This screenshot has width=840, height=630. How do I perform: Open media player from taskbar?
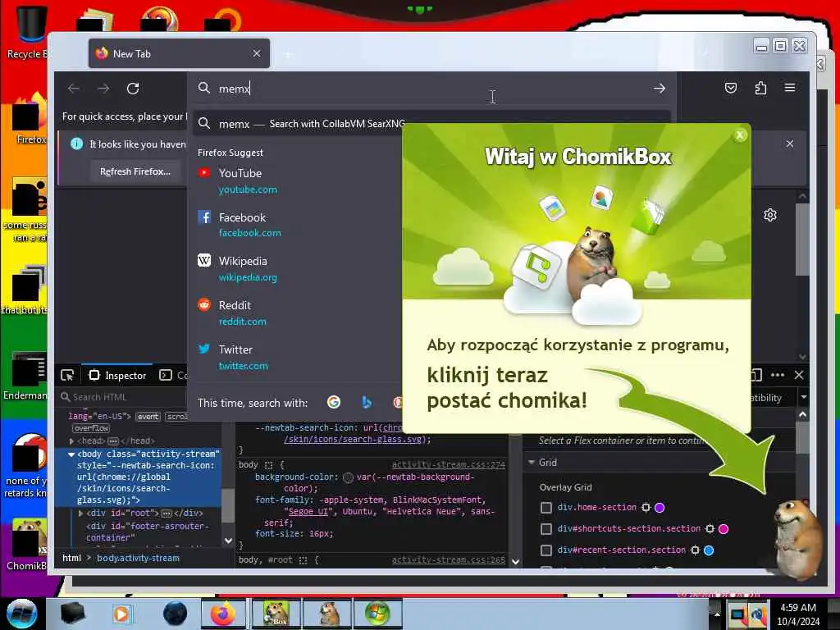click(x=121, y=614)
